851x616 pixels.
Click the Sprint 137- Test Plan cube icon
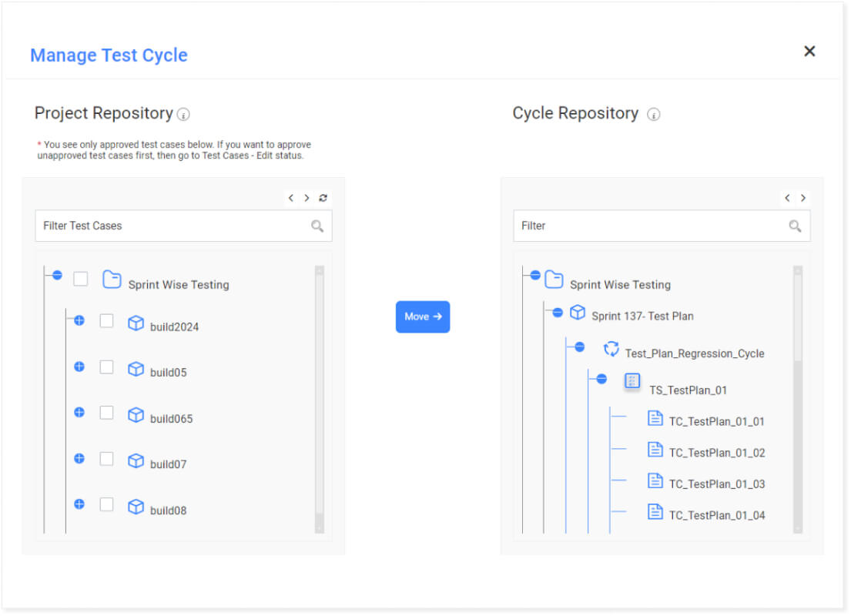coord(578,313)
